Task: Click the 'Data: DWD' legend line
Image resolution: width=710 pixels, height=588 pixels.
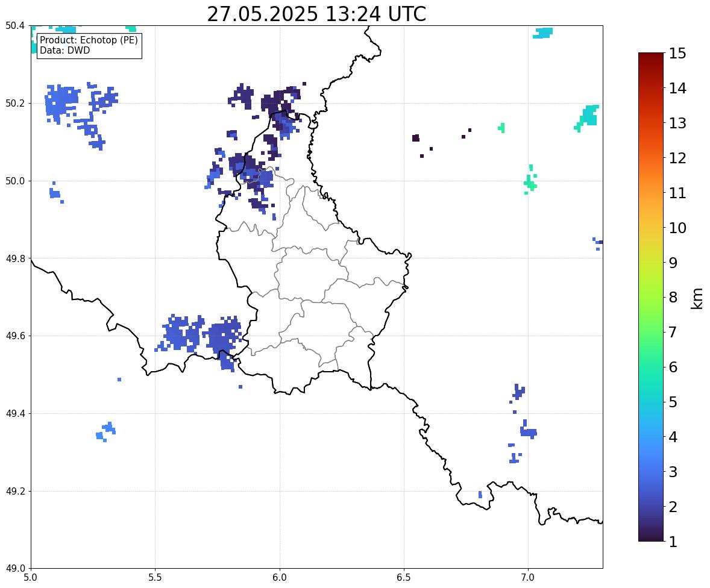Action: 64,50
